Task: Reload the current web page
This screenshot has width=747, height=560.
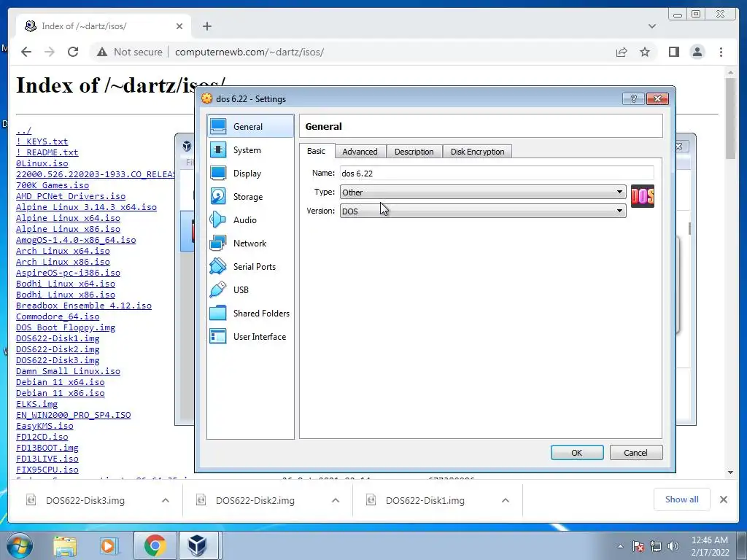Action: click(73, 52)
